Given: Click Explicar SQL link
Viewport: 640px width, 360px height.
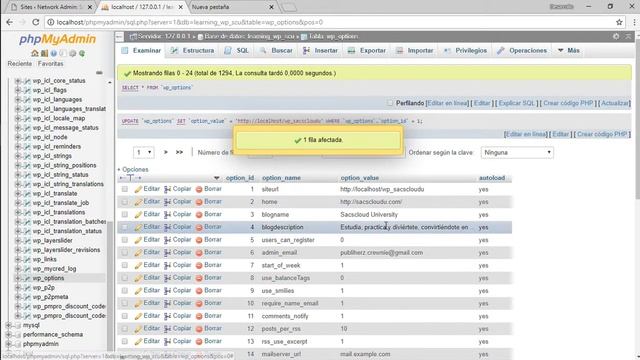Looking at the screenshot, I should pyautogui.click(x=516, y=103).
